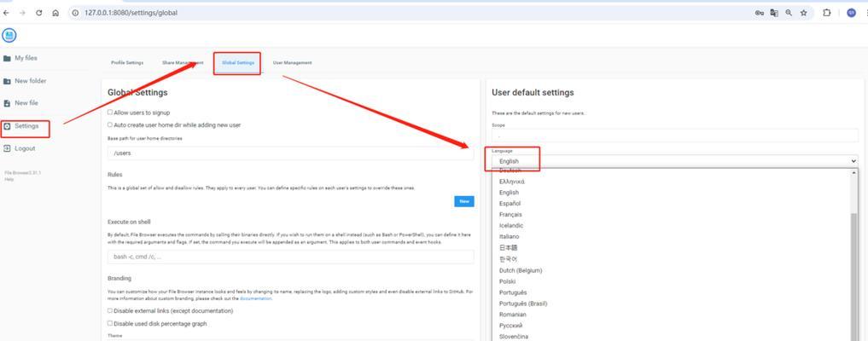The width and height of the screenshot is (868, 341).
Task: Choose 日本語 language option
Action: [x=671, y=247]
